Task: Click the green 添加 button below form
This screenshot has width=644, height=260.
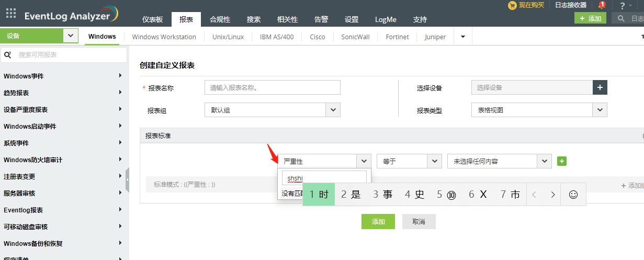Action: (x=378, y=221)
